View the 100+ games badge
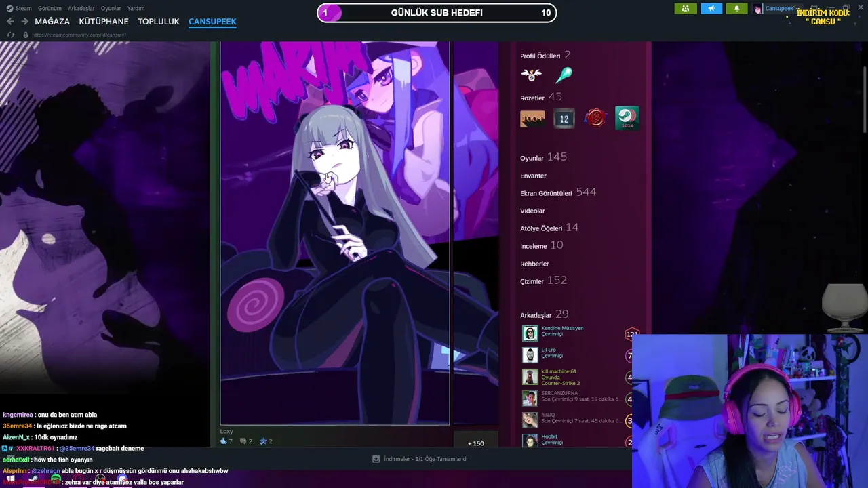This screenshot has height=488, width=868. pos(532,119)
